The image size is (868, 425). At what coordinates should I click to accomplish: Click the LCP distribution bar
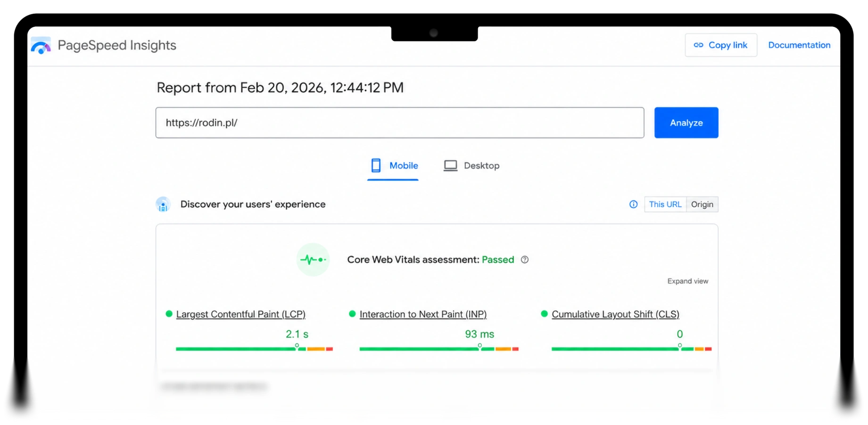(x=254, y=349)
